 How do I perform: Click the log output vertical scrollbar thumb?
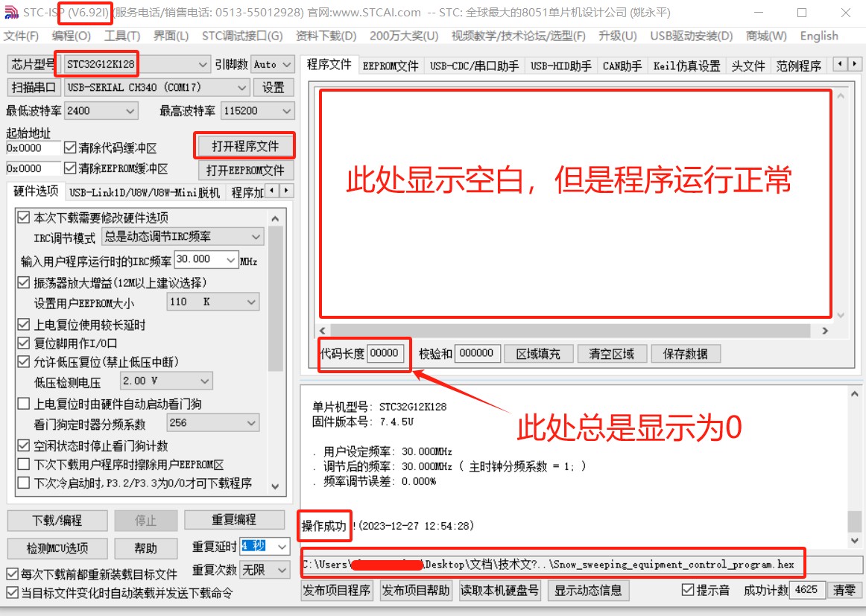tap(854, 521)
